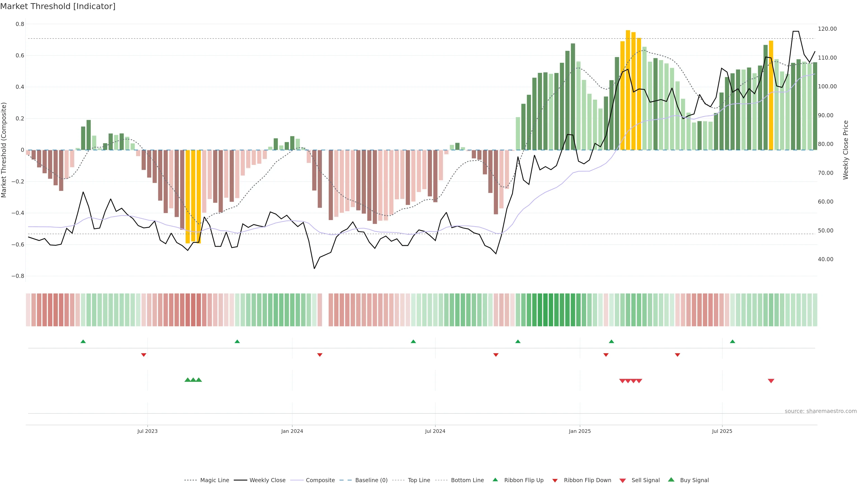
Task: Click the Ribbon Flip Down legend triangle icon
Action: [555, 480]
